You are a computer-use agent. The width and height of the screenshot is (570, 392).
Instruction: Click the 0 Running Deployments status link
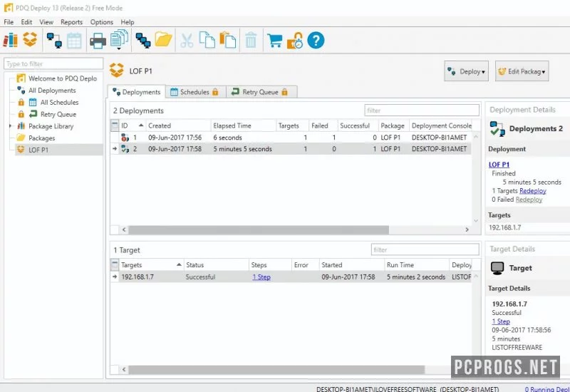point(547,388)
